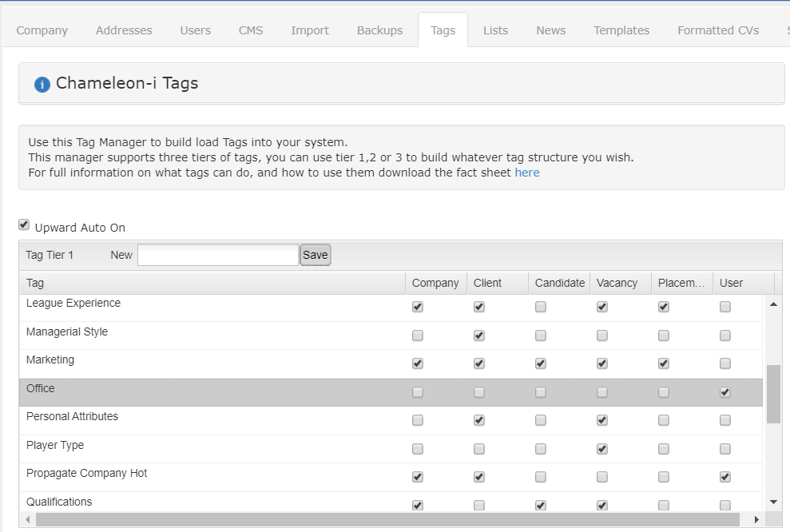Check Candidate for Personal Attributes
Viewport: 790px width, 532px height.
541,420
